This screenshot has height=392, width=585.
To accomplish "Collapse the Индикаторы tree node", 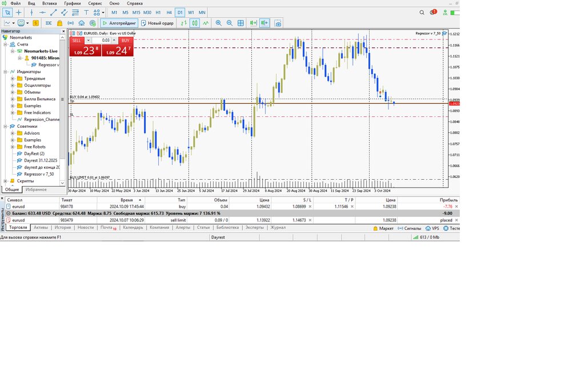I will point(5,71).
